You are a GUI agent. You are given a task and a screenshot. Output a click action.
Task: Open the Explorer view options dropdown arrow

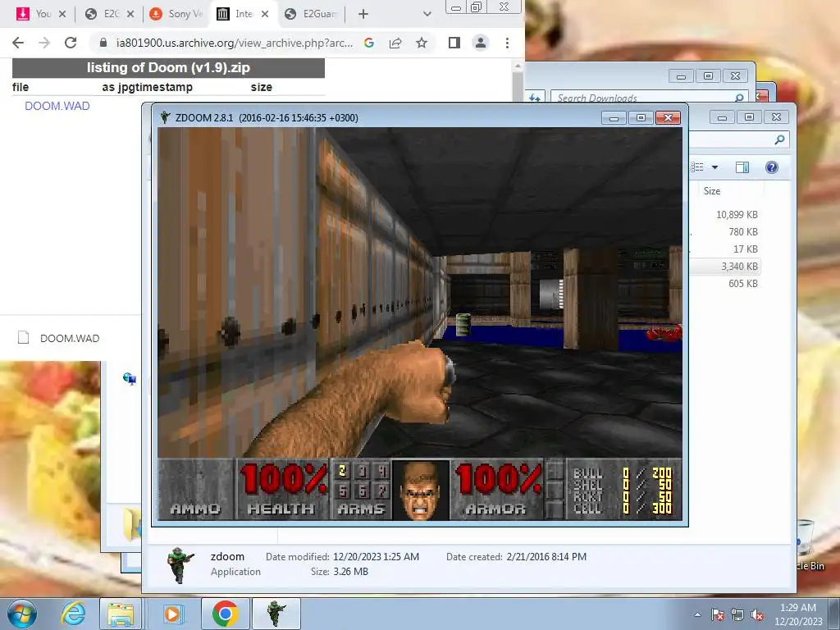(x=714, y=167)
